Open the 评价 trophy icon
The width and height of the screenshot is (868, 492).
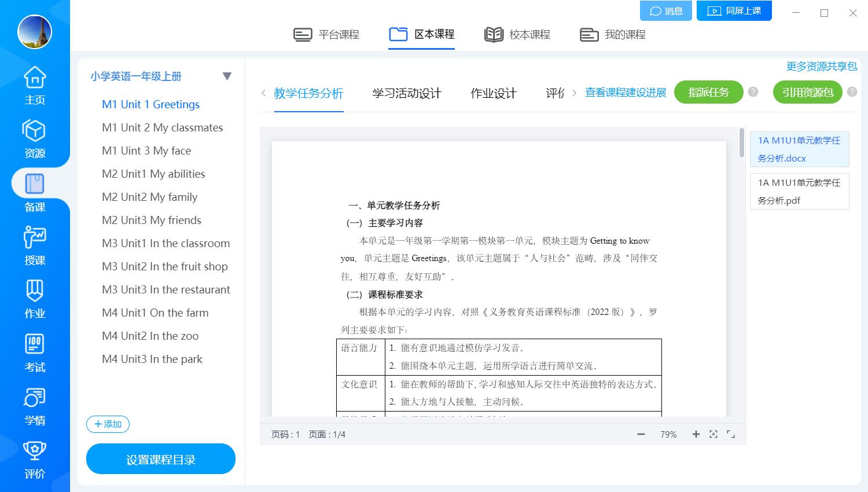35,459
